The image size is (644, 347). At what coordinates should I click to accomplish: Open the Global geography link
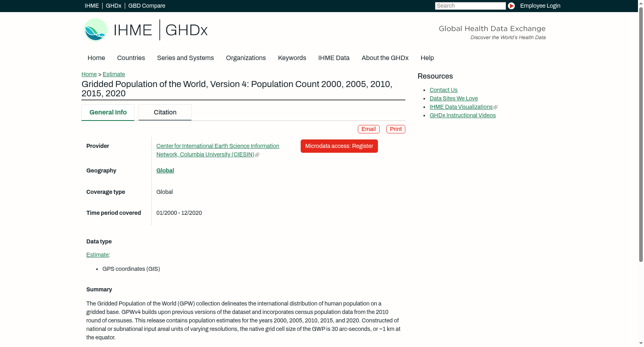click(165, 170)
